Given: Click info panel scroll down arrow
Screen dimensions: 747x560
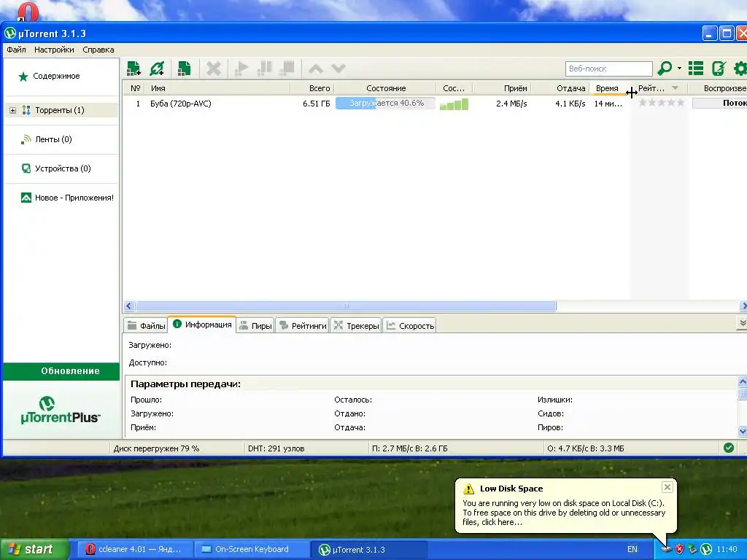Looking at the screenshot, I should pyautogui.click(x=742, y=432).
